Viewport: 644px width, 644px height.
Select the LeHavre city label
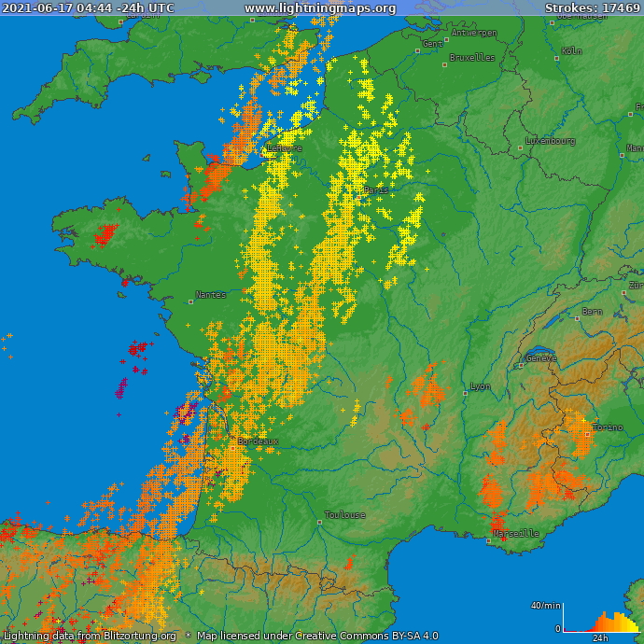point(285,148)
